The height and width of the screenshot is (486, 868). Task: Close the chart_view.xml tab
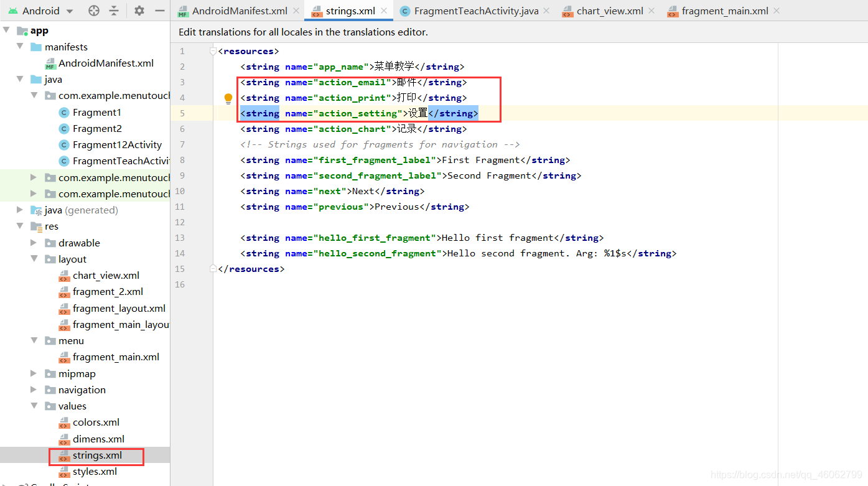coord(651,11)
